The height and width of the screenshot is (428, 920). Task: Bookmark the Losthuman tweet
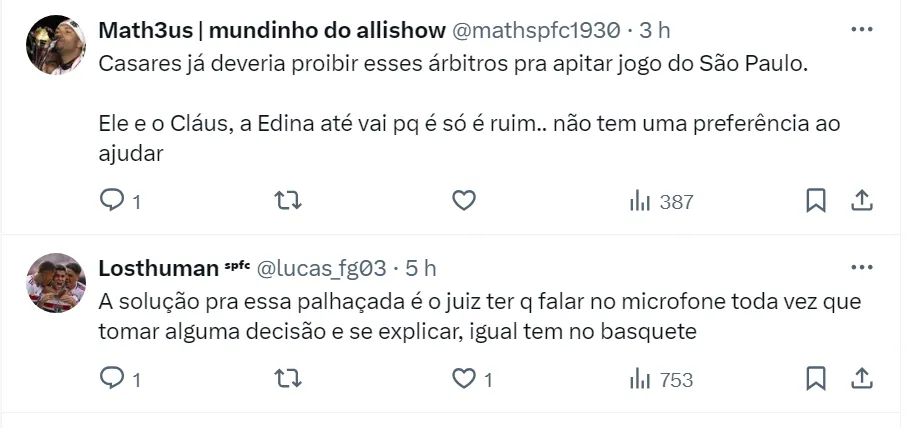[816, 379]
